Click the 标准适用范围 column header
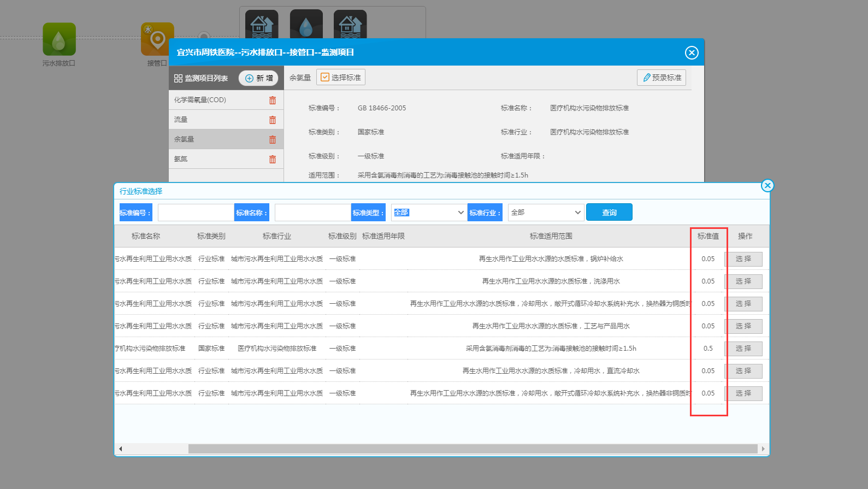Image resolution: width=868 pixels, height=489 pixels. point(551,236)
